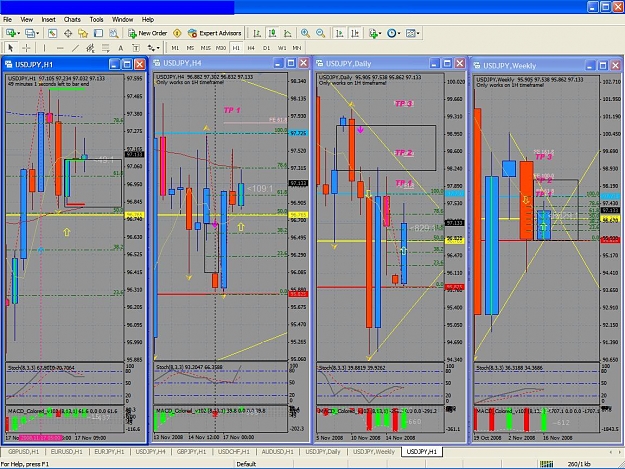The width and height of the screenshot is (625, 469).
Task: Switch to H4 timeframe
Action: click(251, 48)
